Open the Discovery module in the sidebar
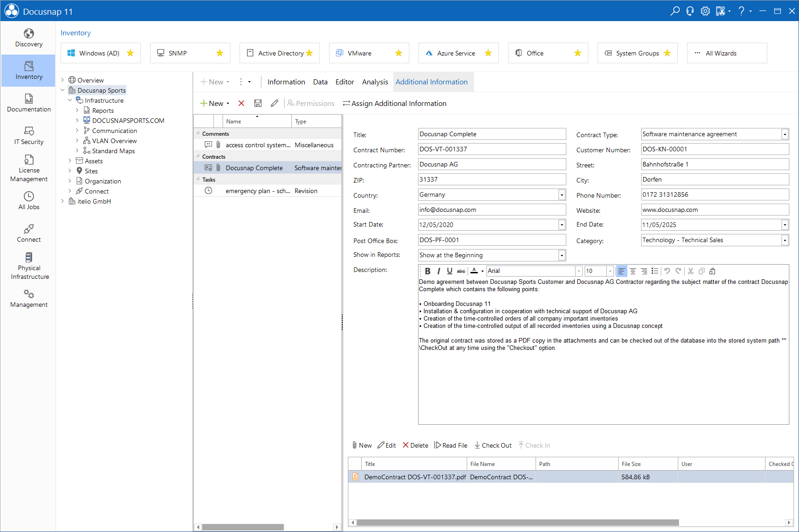The width and height of the screenshot is (799, 532). tap(28, 38)
